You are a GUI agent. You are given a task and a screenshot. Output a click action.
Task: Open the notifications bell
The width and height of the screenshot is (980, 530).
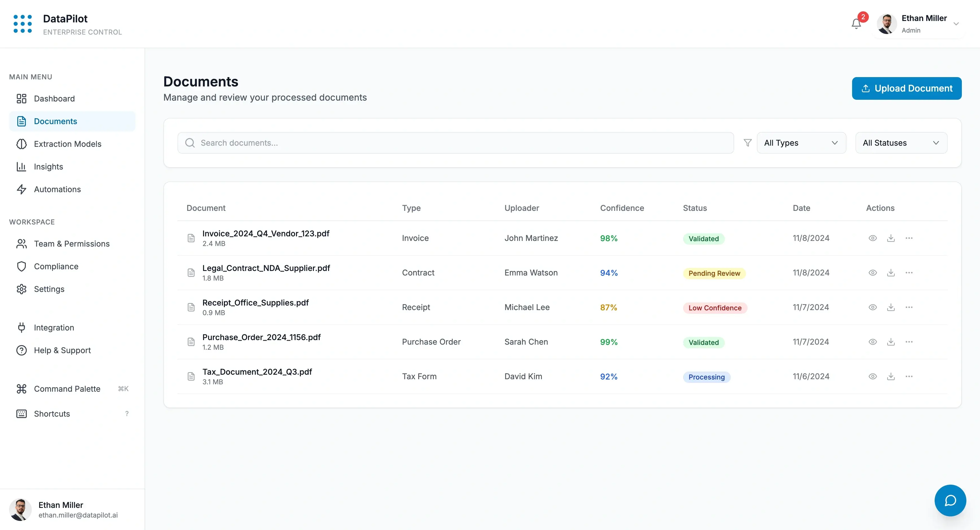856,24
